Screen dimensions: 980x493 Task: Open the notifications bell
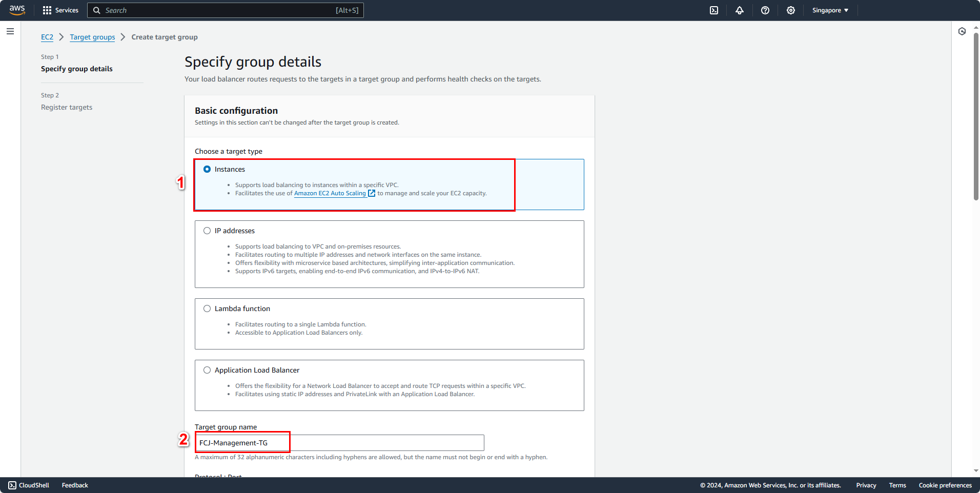click(x=739, y=10)
